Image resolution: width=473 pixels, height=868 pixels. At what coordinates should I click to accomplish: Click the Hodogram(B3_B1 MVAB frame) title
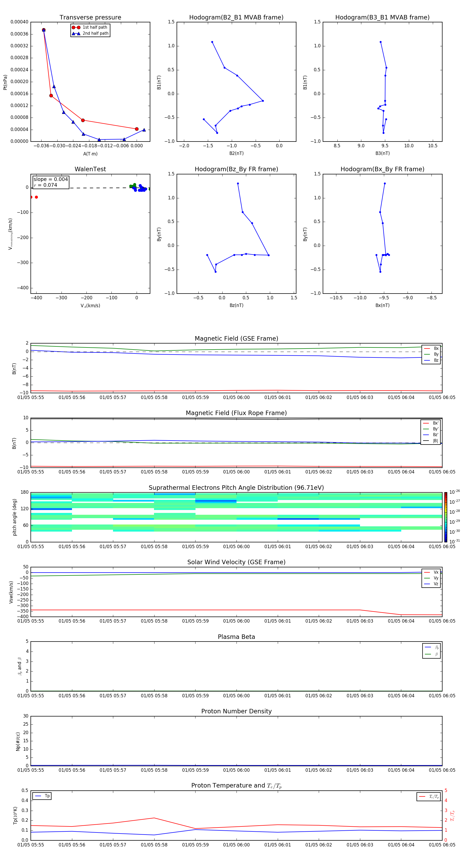pos(382,18)
